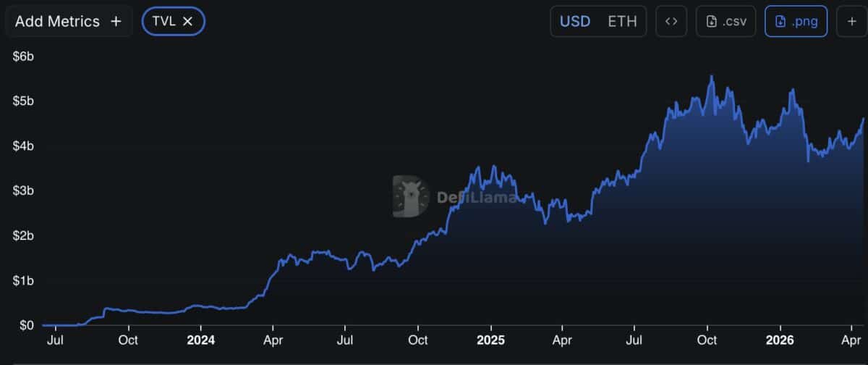
Task: Click the $0 label on the y-axis
Action: 27,325
